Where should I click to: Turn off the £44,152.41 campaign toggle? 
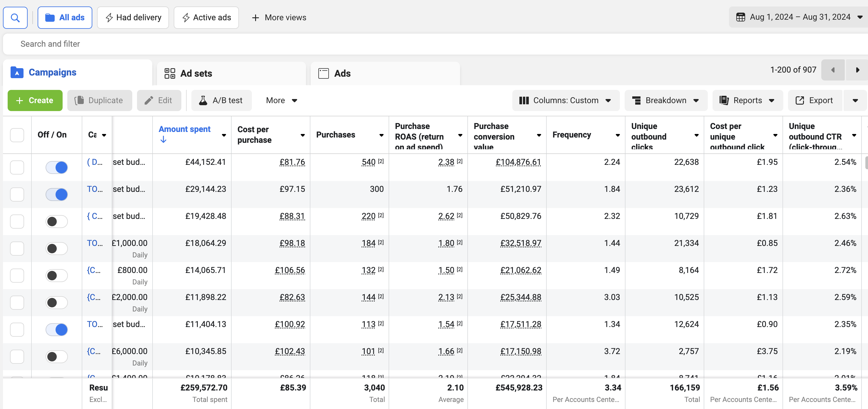pos(57,167)
